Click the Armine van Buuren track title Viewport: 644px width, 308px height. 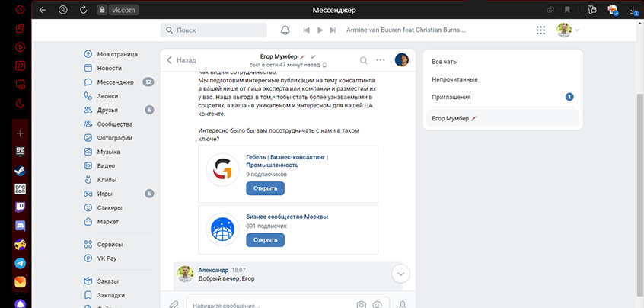pos(406,30)
